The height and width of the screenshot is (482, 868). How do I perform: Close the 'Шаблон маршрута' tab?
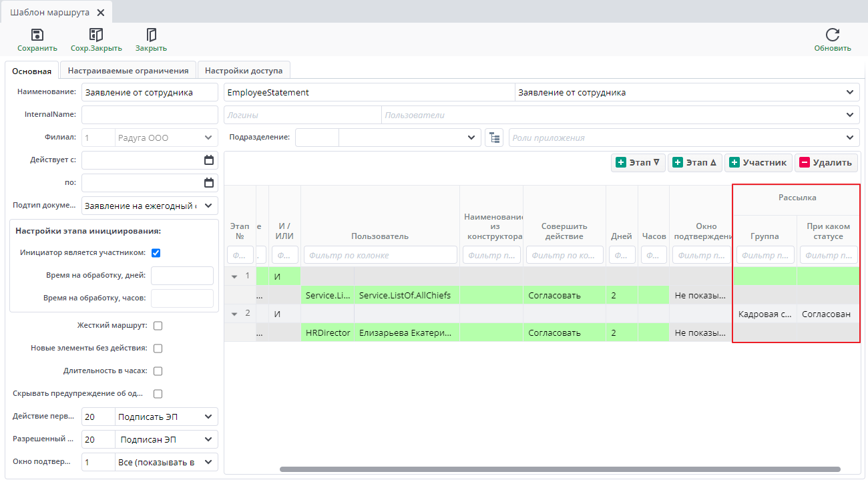(x=101, y=13)
